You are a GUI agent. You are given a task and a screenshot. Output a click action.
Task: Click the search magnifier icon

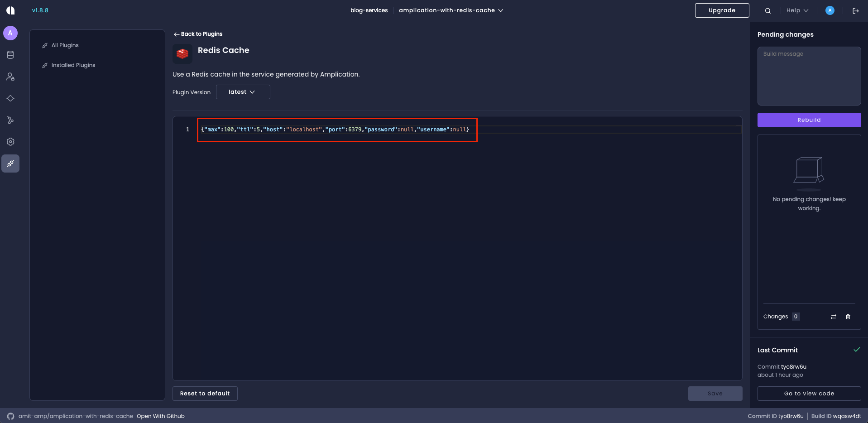click(x=768, y=11)
